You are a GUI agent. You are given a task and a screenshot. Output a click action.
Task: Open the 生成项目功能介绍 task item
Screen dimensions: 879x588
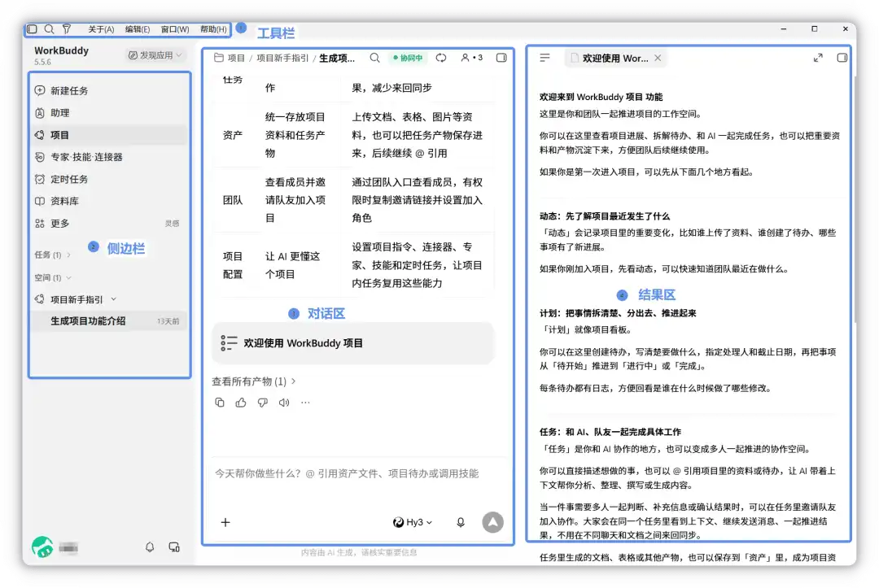click(x=109, y=321)
